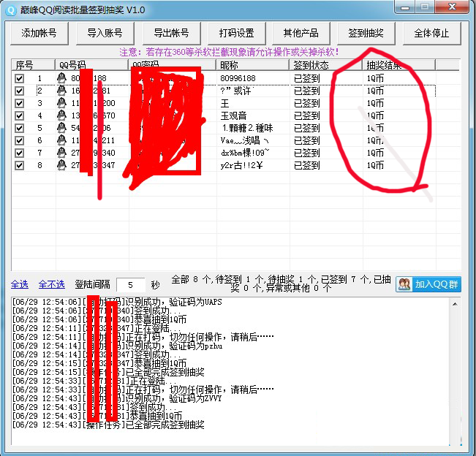Screen dimensions: 476x456
Task: Toggle the checkbox for row 2
Action: point(20,91)
